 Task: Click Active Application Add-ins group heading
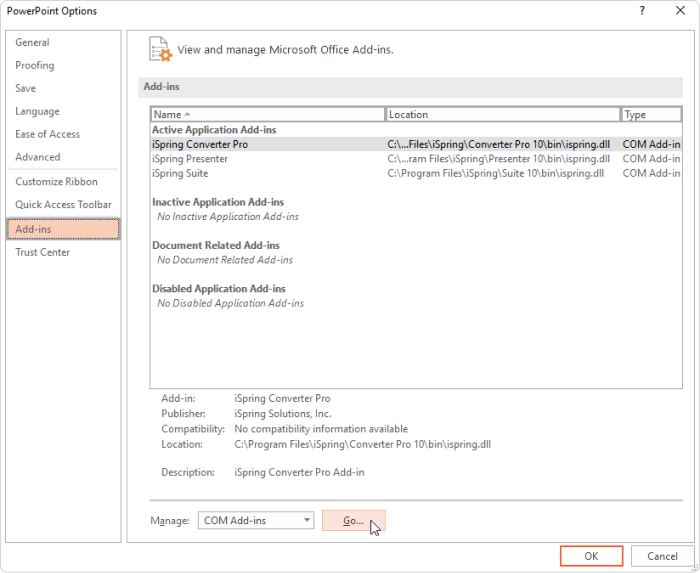click(x=214, y=130)
